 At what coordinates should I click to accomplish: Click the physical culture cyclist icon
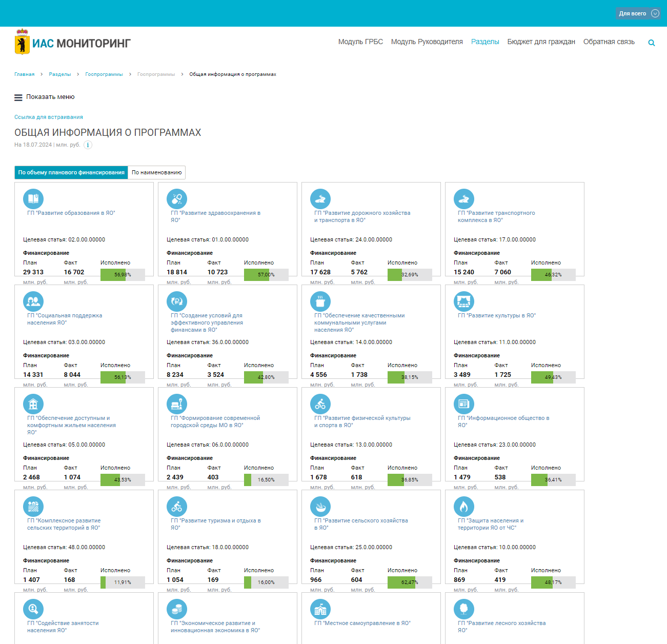[320, 404]
